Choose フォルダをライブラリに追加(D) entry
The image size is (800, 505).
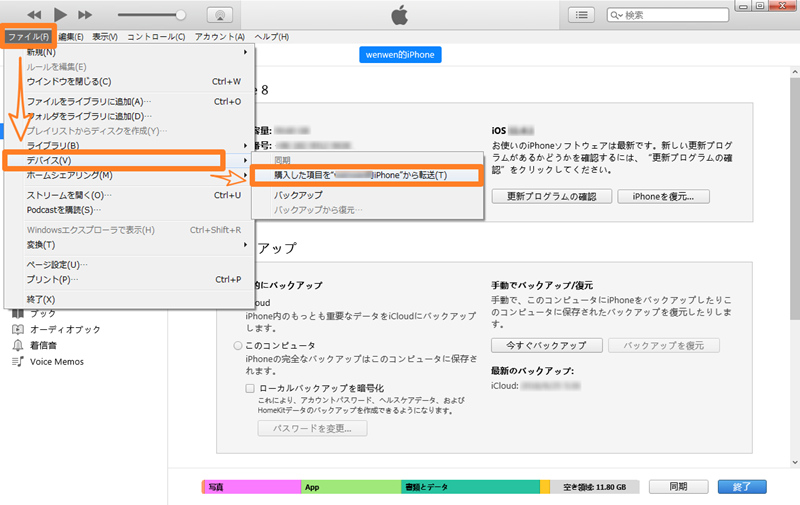pyautogui.click(x=130, y=116)
